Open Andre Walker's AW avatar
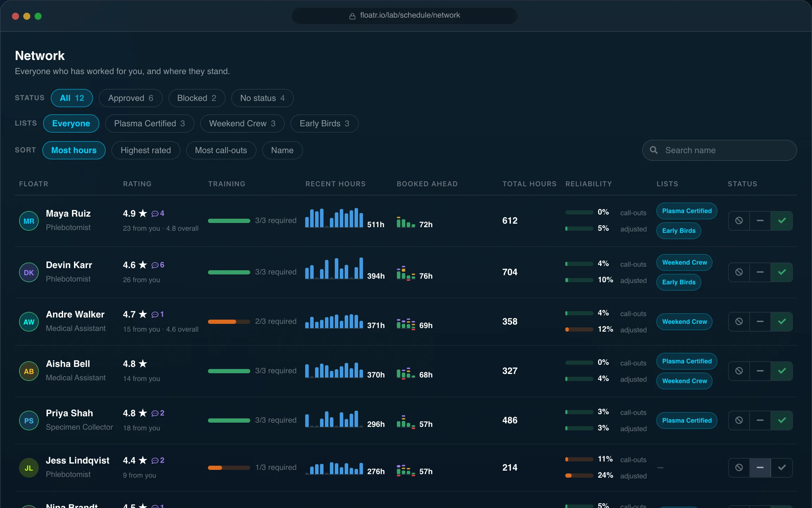Viewport: 812px width, 508px height. (x=29, y=322)
